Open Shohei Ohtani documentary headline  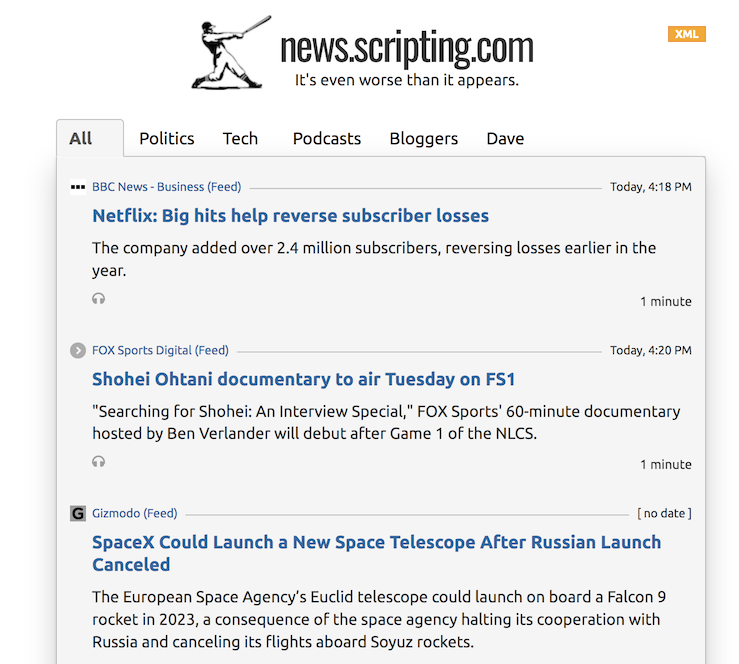pos(304,379)
